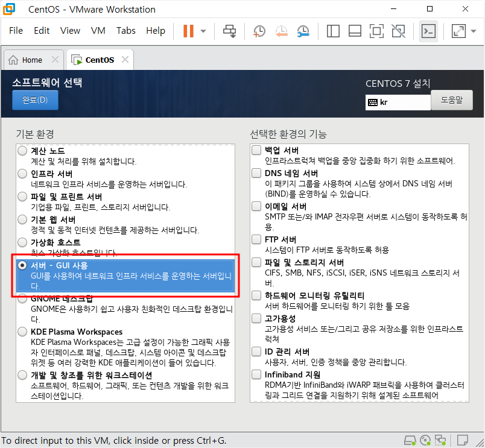Click the '기본 환경' section label
The width and height of the screenshot is (485, 448).
(35, 134)
